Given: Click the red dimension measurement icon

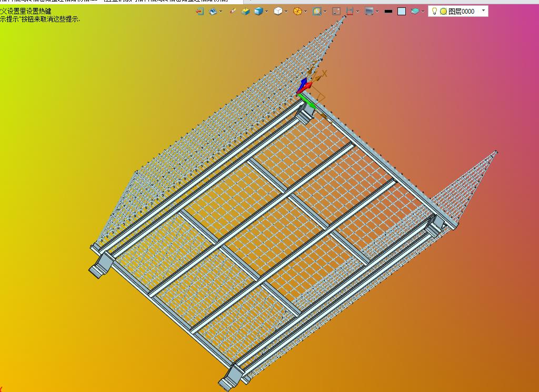Looking at the screenshot, I should 350,12.
